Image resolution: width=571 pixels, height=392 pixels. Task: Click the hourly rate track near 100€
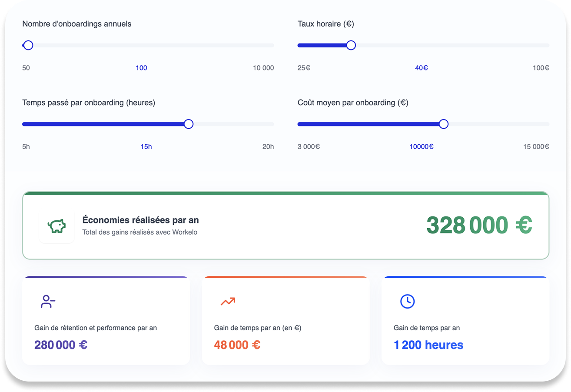[541, 45]
